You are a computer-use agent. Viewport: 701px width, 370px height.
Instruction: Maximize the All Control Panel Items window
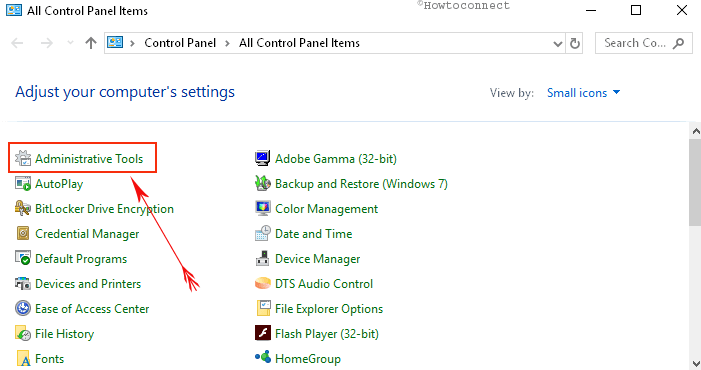[636, 10]
